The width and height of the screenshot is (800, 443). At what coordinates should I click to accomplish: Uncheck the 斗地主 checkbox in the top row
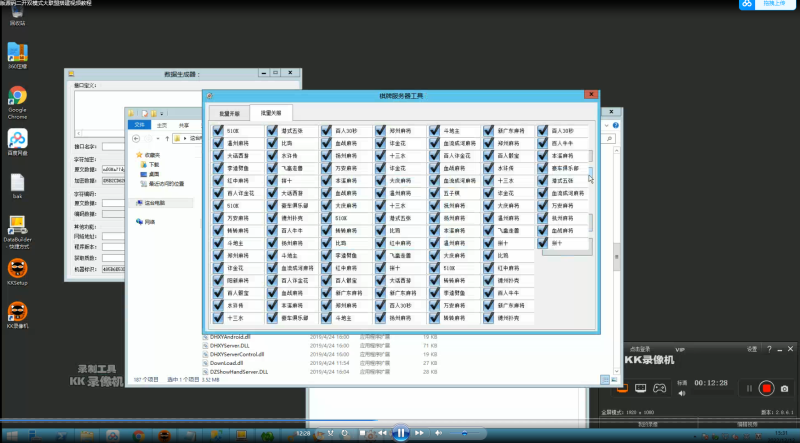click(434, 131)
